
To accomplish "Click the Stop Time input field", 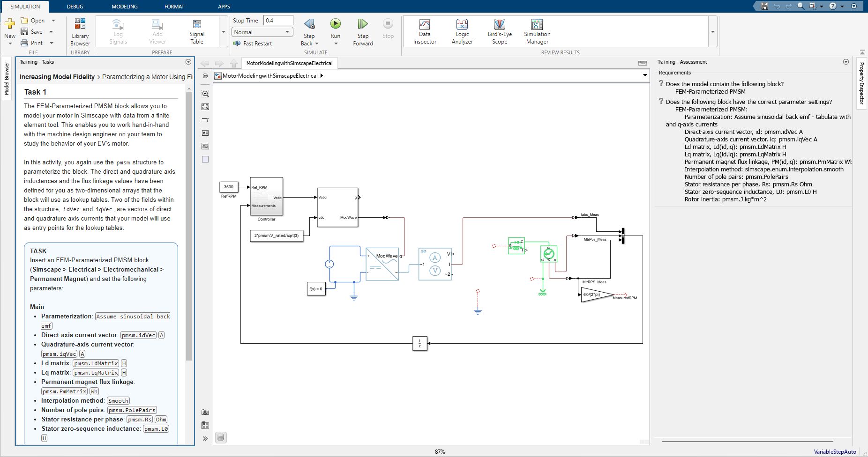I will (x=278, y=20).
